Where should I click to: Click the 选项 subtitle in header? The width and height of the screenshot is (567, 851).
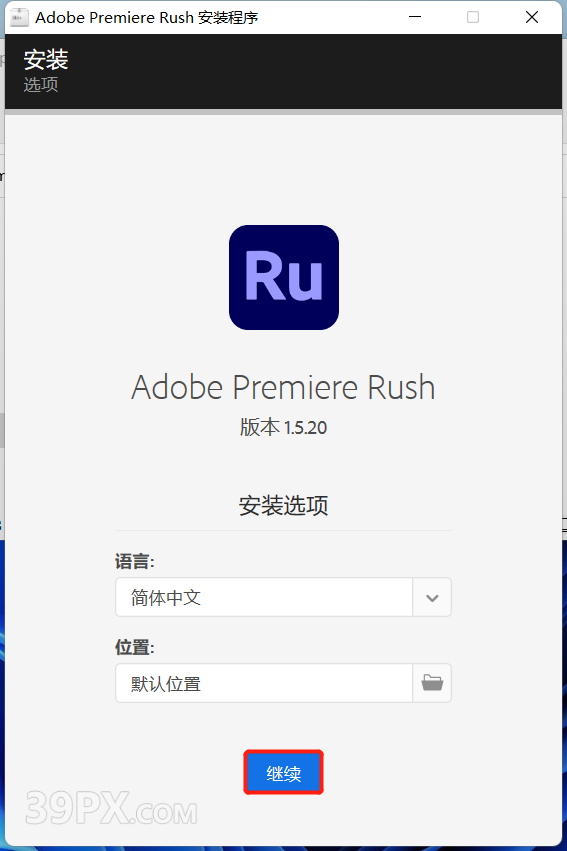coord(41,85)
